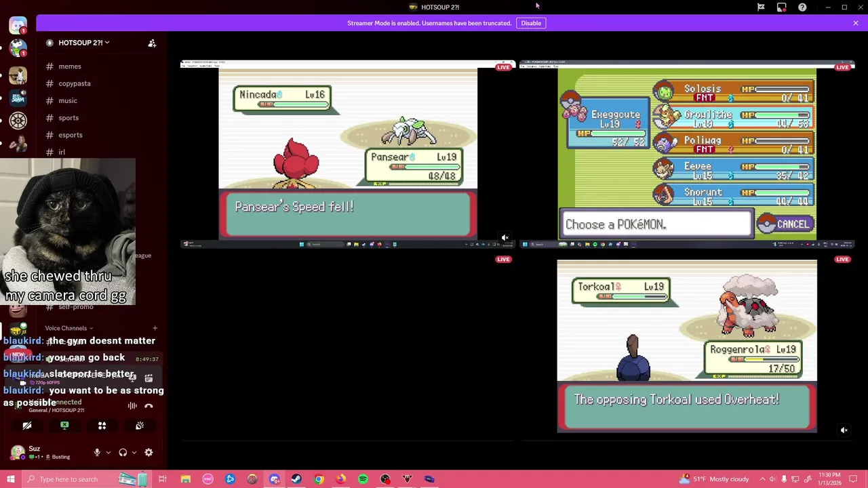868x488 pixels.
Task: Open the invite members icon beside server name
Action: point(152,43)
